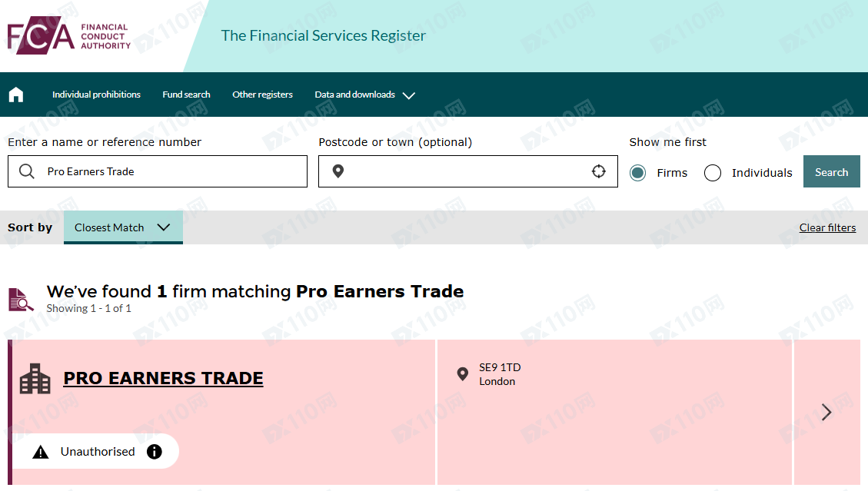Use current location crosshair icon

(599, 171)
